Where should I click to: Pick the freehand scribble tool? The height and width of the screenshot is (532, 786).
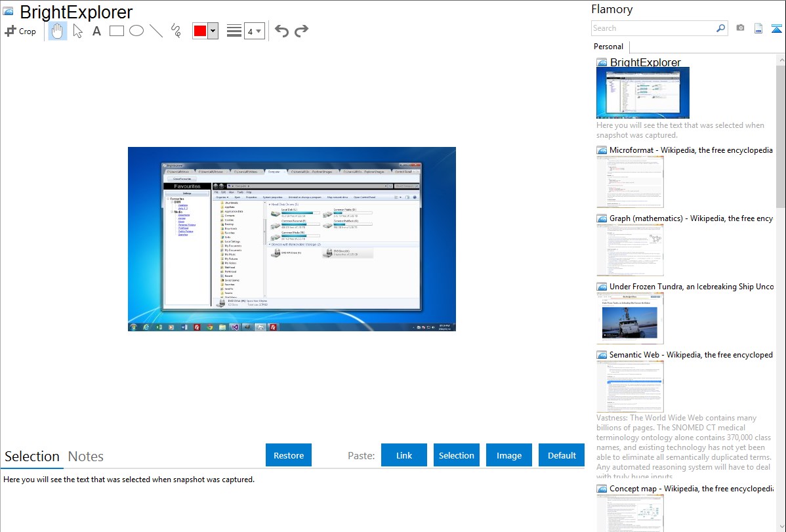coord(176,31)
